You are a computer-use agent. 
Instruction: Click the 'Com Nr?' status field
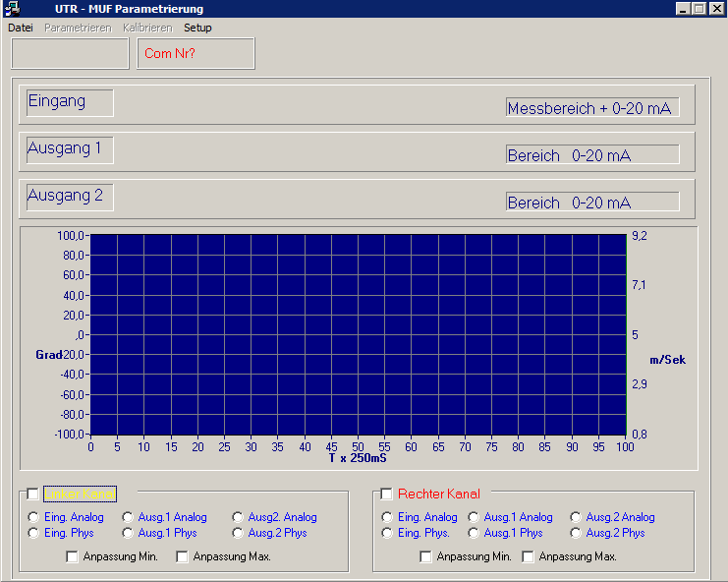[196, 53]
